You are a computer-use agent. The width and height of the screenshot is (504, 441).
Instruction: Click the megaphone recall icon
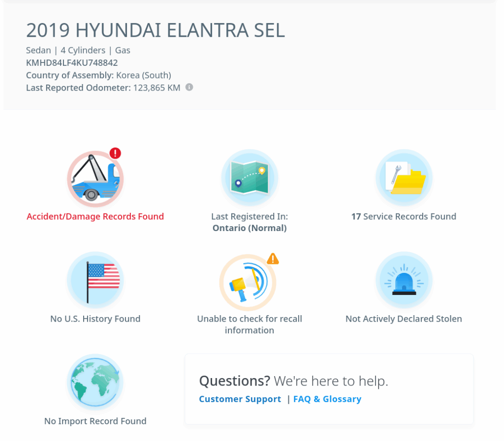pyautogui.click(x=248, y=282)
